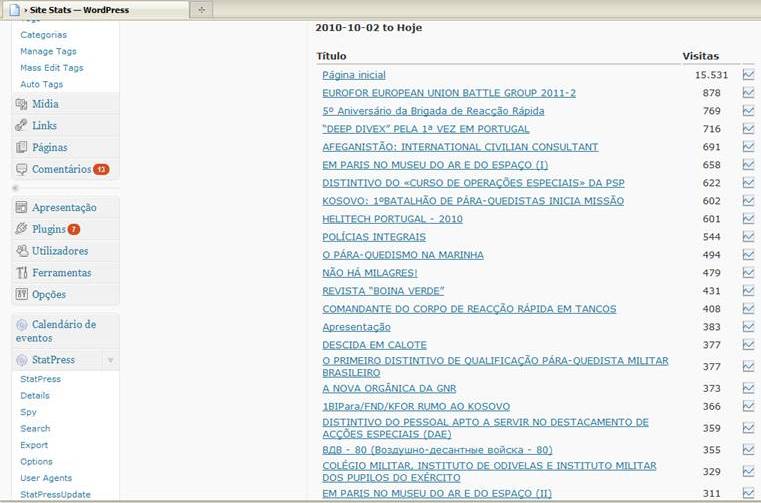
Task: Open the Opções menu
Action: (x=49, y=294)
